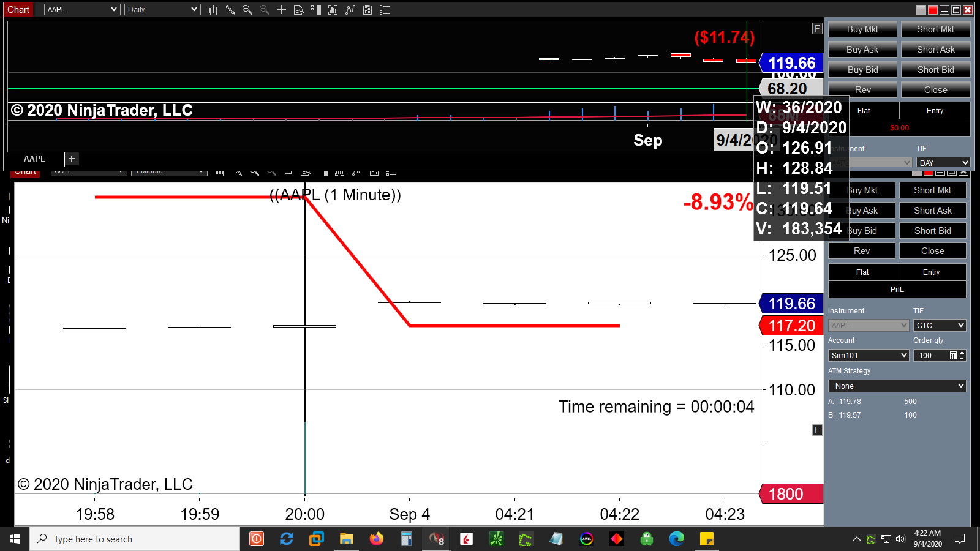Click the red Chart menu label in top window

click(x=18, y=10)
